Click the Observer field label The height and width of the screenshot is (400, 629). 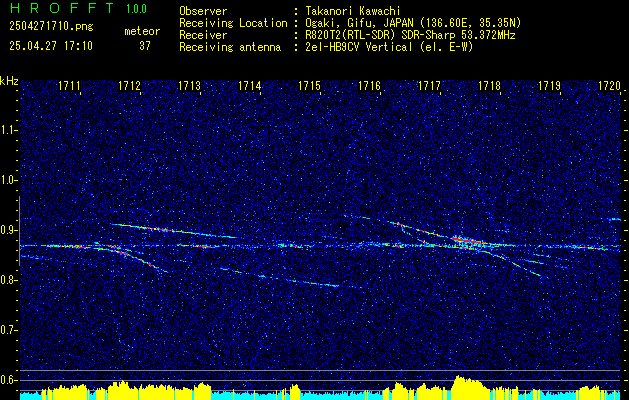pos(203,11)
